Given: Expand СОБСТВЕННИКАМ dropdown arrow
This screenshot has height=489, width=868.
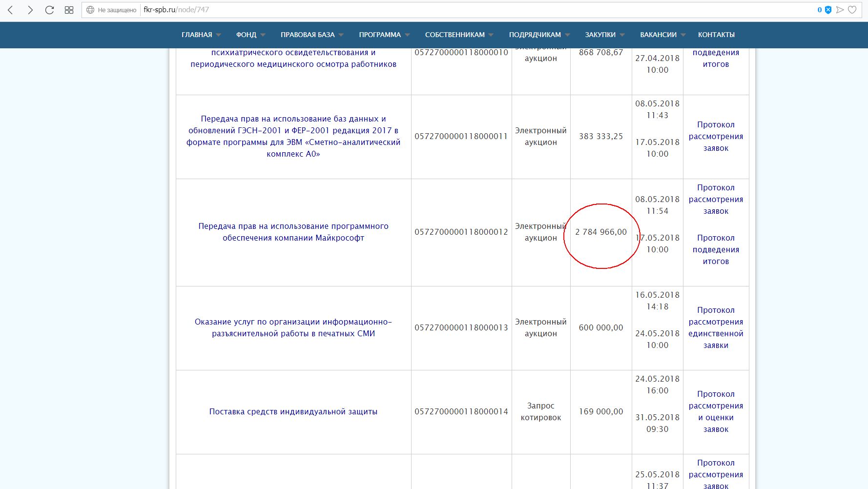Looking at the screenshot, I should 491,35.
